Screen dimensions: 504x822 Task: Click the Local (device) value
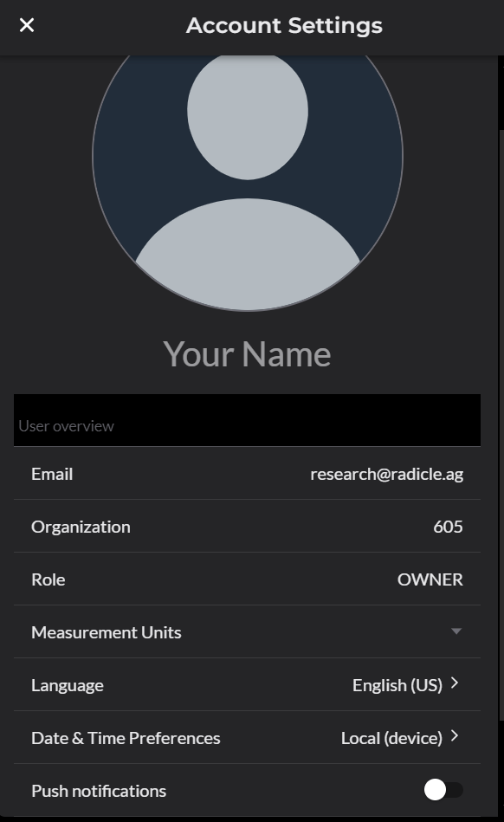(391, 738)
